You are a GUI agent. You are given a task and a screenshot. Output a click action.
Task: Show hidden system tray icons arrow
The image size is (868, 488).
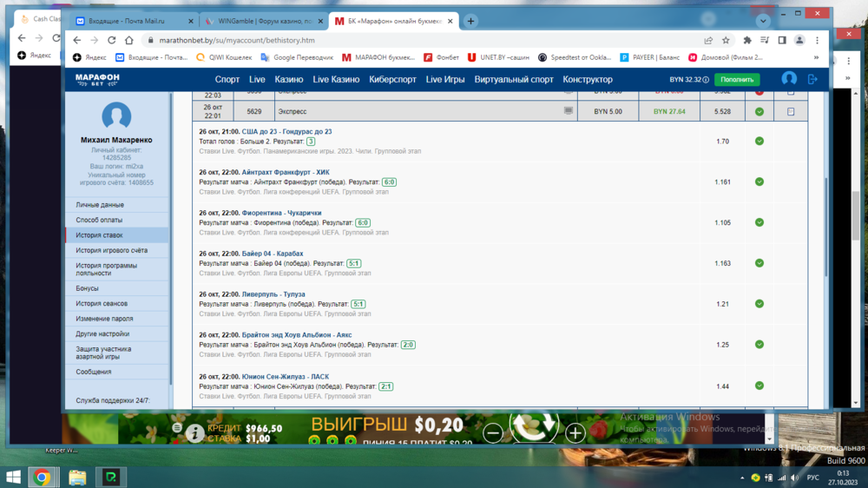(x=742, y=478)
